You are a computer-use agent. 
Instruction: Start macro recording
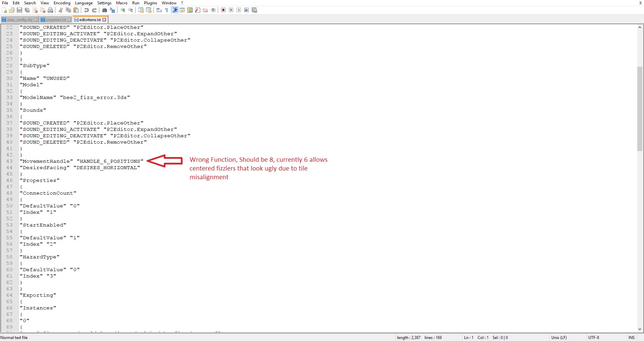[x=224, y=10]
